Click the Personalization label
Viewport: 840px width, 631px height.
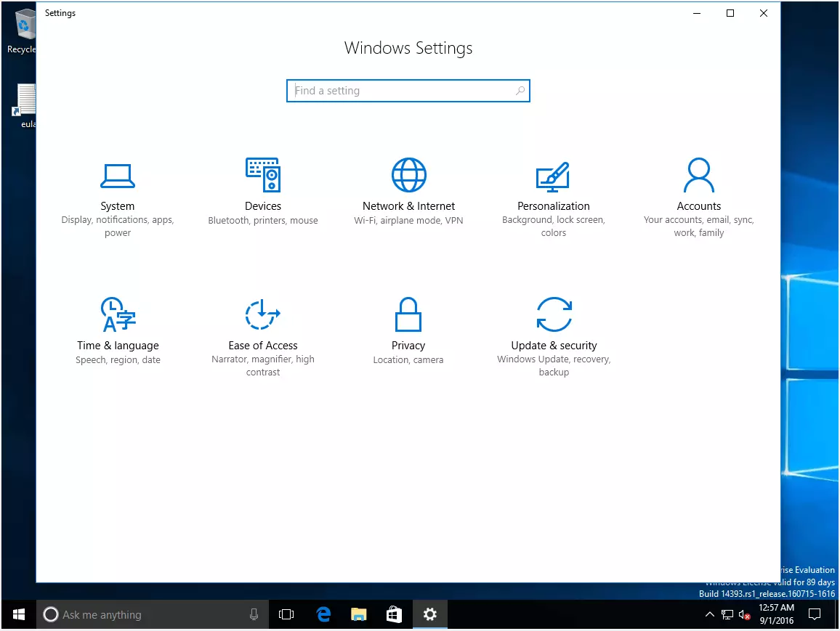point(554,206)
